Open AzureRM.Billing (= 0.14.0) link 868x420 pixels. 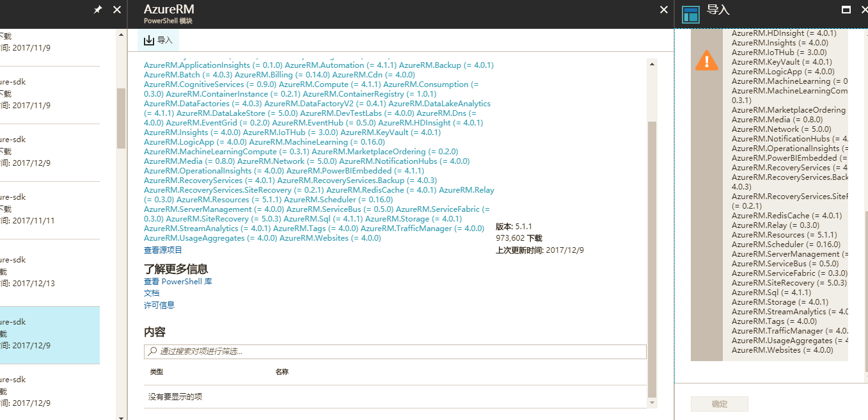[282, 75]
